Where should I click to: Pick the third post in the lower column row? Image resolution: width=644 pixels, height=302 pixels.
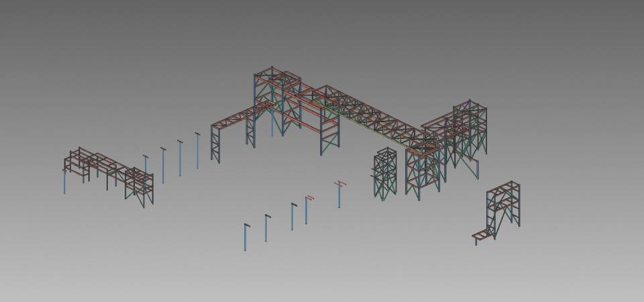(x=292, y=217)
